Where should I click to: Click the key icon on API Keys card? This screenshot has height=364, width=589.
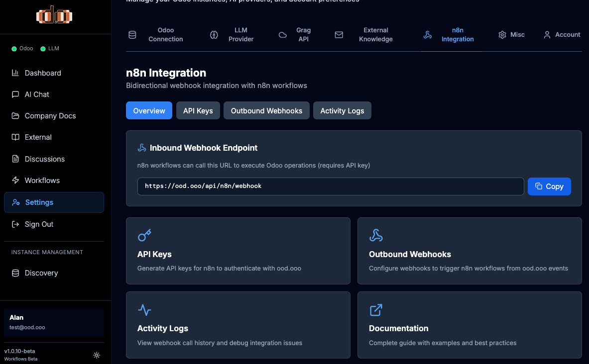[x=144, y=235]
